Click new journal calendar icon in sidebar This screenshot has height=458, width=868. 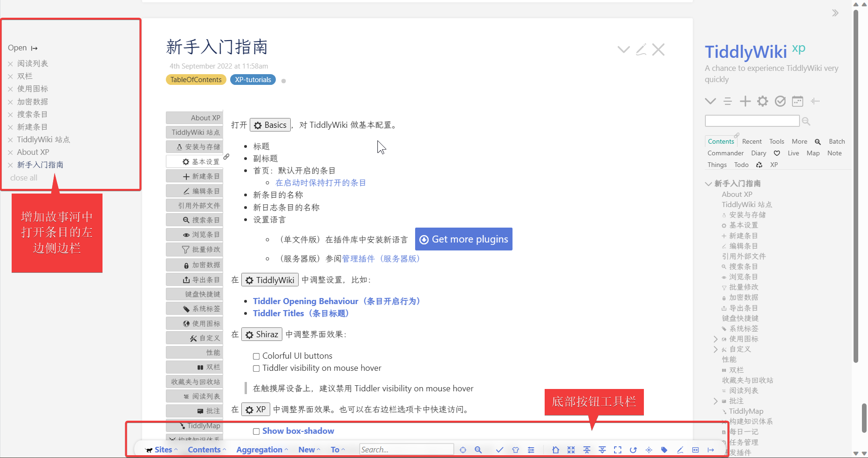coord(798,101)
